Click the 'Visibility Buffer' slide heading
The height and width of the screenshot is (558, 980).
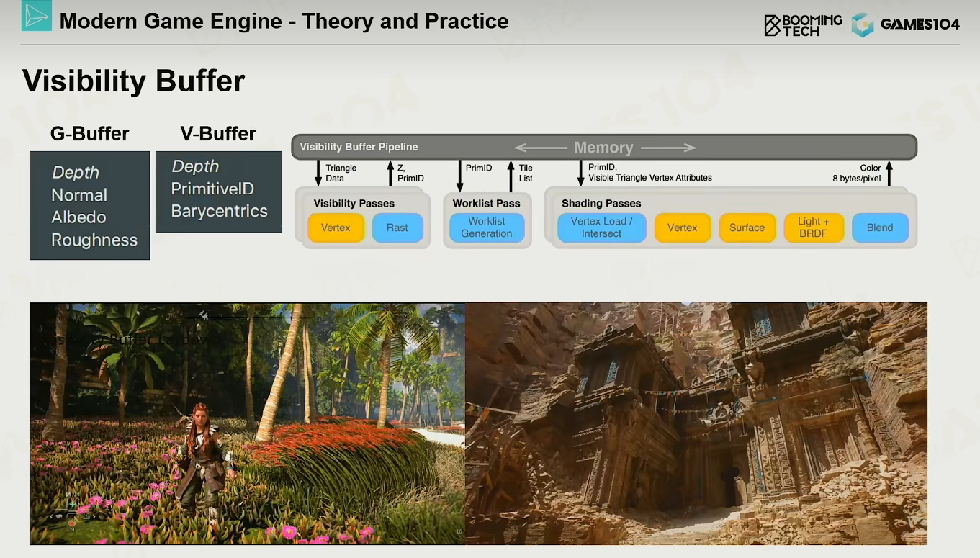[134, 81]
